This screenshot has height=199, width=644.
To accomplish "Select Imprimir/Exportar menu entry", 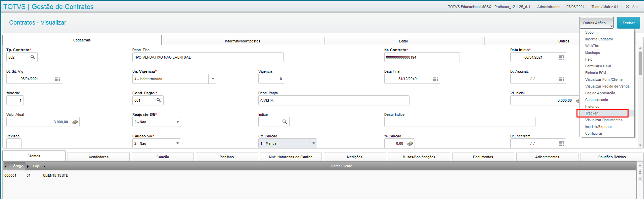I will 607,127.
